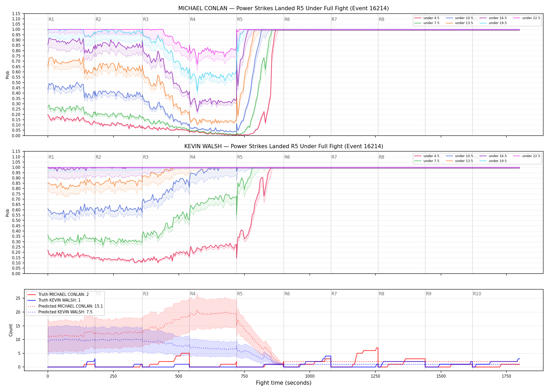Image resolution: width=549 pixels, height=392 pixels.
Task: Click the Kevin Walsh chart title
Action: pos(284,146)
